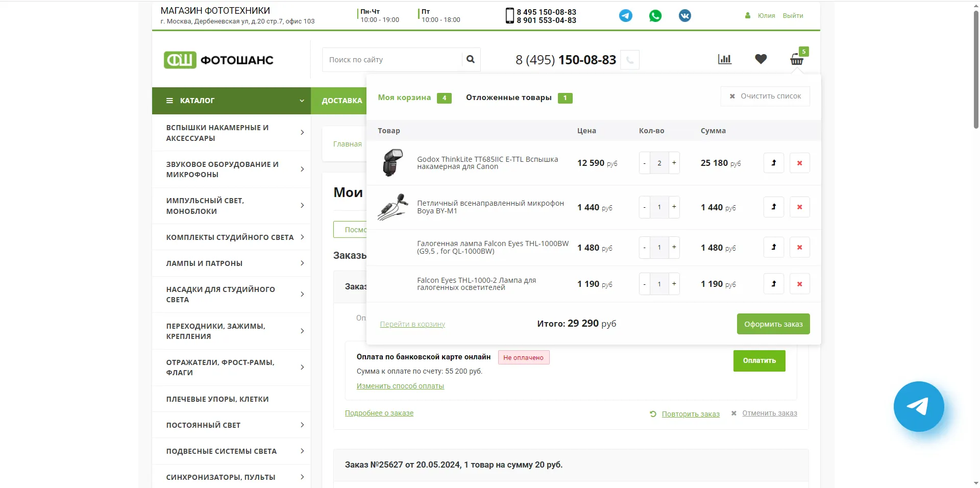Viewport: 980px width, 488px height.
Task: Open the shopping basket icon
Action: point(797,59)
